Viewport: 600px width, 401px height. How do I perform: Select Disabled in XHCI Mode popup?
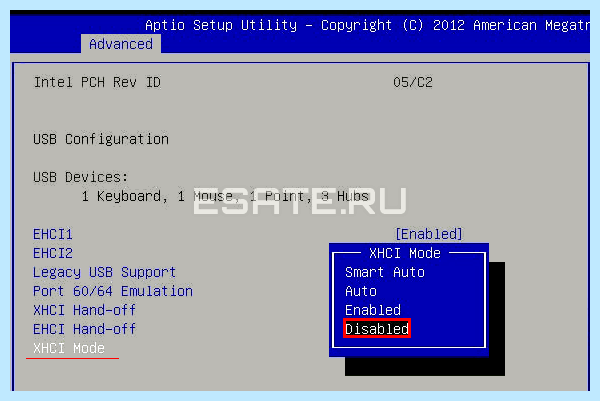pos(377,329)
